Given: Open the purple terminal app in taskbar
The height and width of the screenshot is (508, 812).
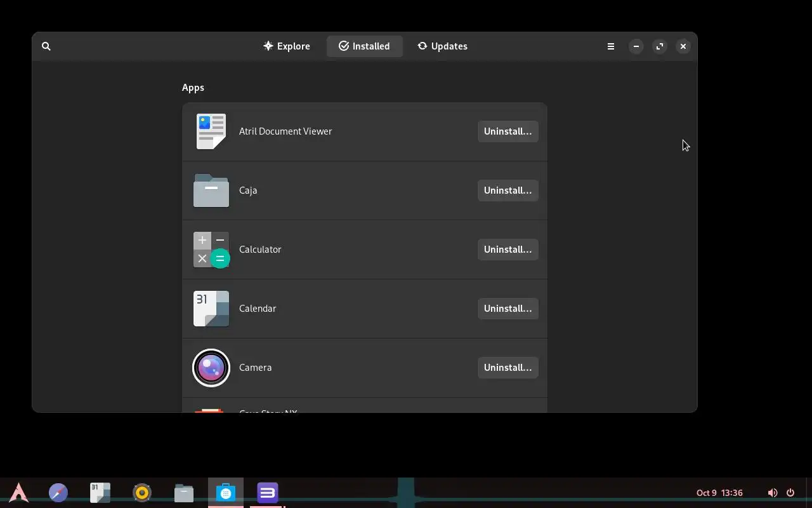Looking at the screenshot, I should 268,493.
